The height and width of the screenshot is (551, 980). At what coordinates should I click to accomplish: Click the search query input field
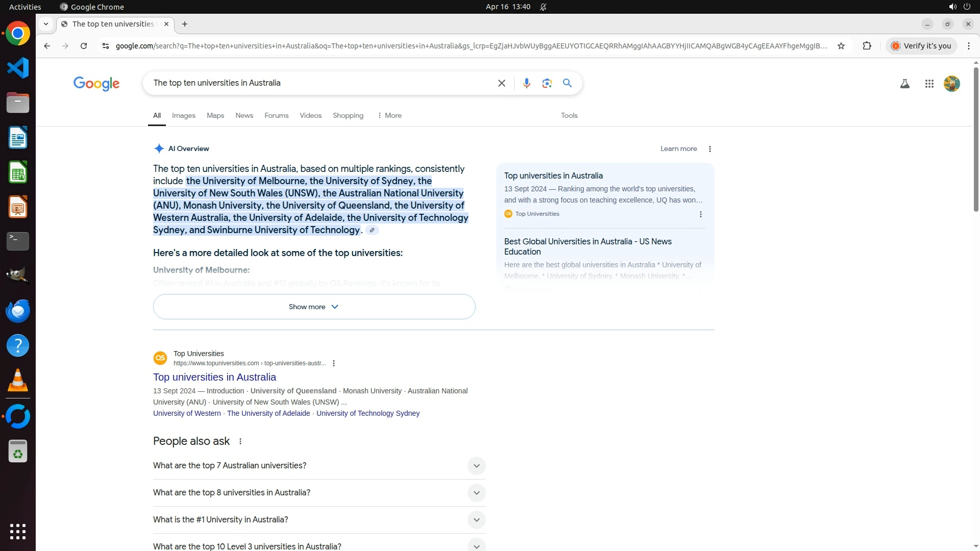[322, 83]
